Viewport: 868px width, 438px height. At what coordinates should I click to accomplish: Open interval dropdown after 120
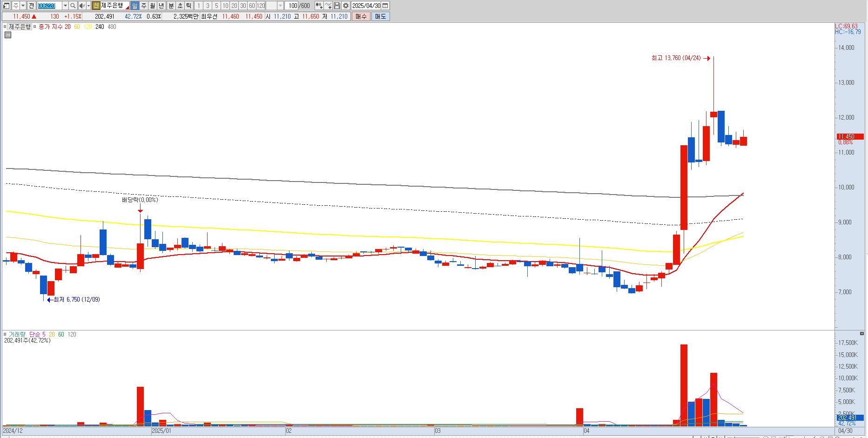click(x=280, y=6)
